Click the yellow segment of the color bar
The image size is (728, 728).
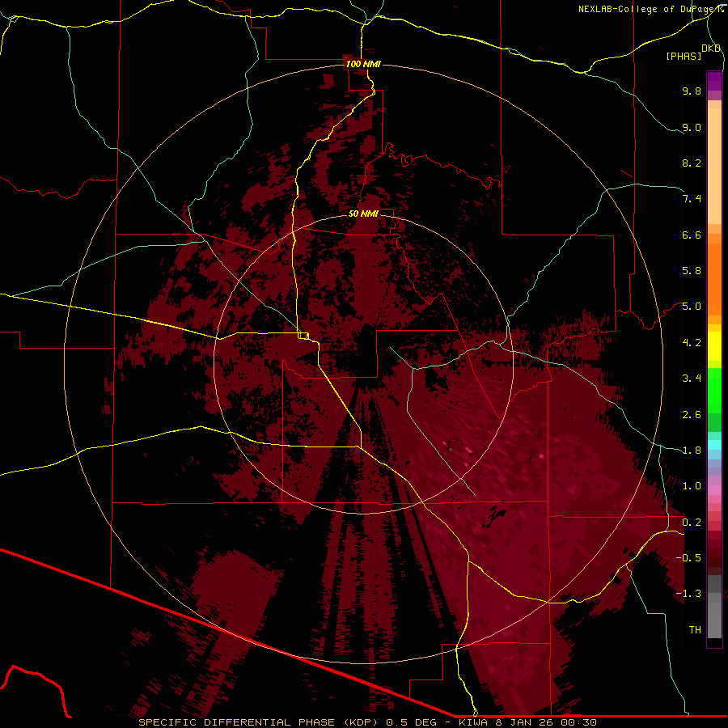coord(714,346)
